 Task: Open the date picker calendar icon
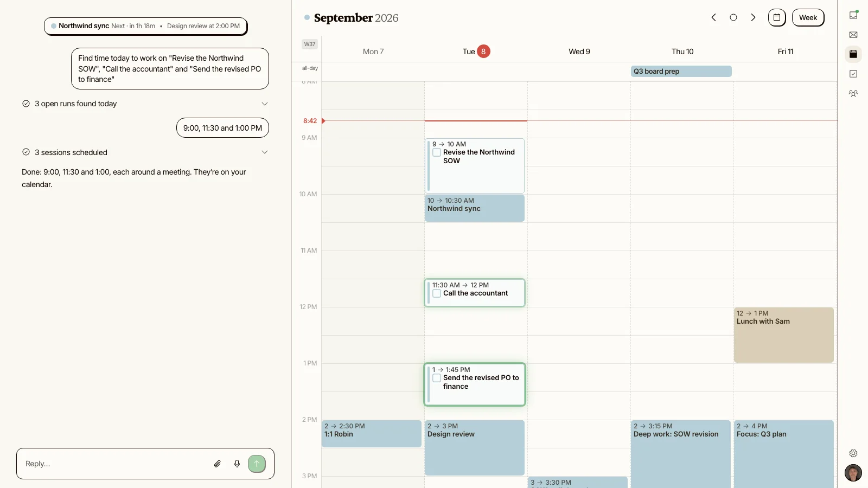[x=777, y=17]
